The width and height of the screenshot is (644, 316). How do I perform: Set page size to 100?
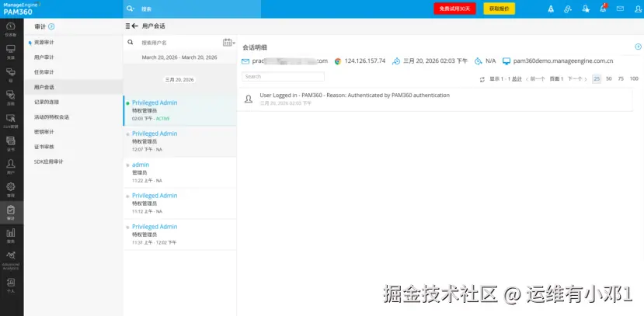point(634,78)
